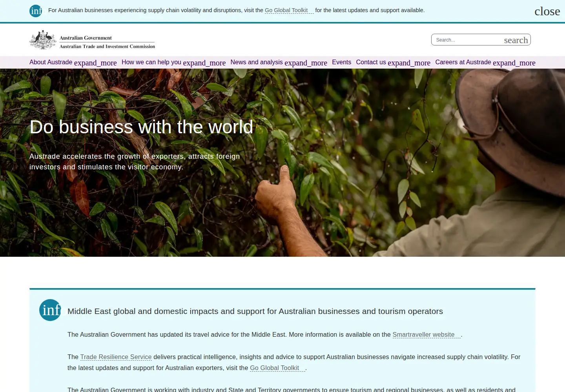Image resolution: width=565 pixels, height=392 pixels.
Task: Click the Australian Government Austrade logo
Action: click(x=92, y=40)
